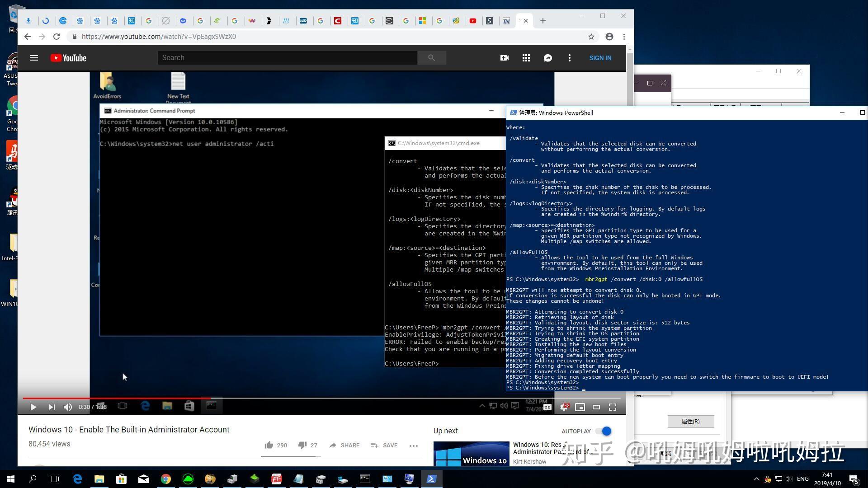This screenshot has width=868, height=488.
Task: Go to YouTube home via logo
Action: [68, 58]
